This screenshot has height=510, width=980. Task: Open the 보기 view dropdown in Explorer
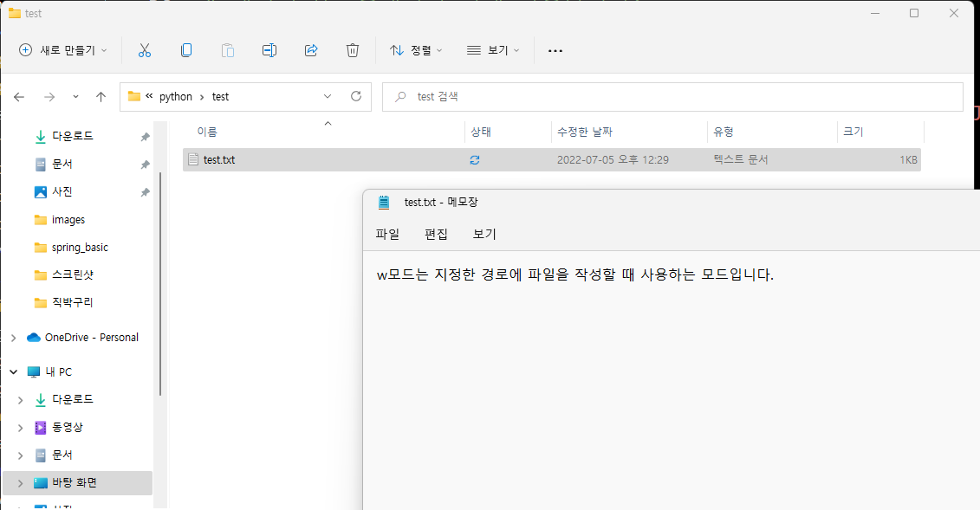coord(493,50)
